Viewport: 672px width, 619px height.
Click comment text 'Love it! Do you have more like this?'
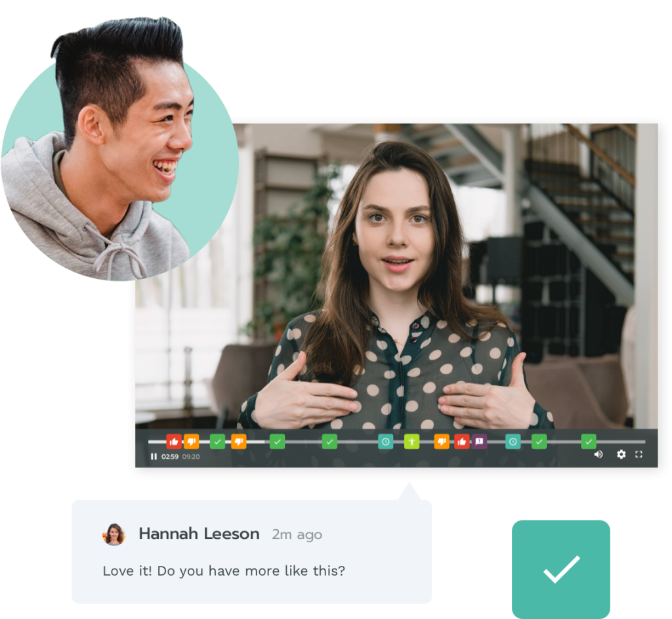(x=224, y=572)
